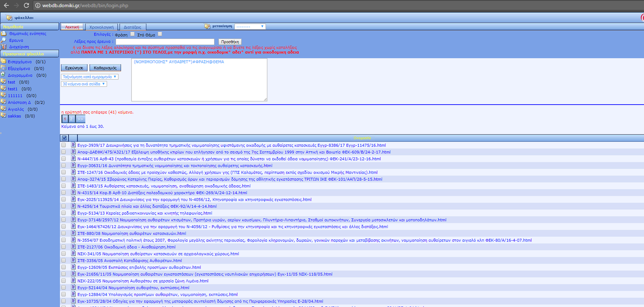Open the 30 κείμενα ανά σελίδα dropdown
The width and height of the screenshot is (644, 307).
pyautogui.click(x=84, y=84)
